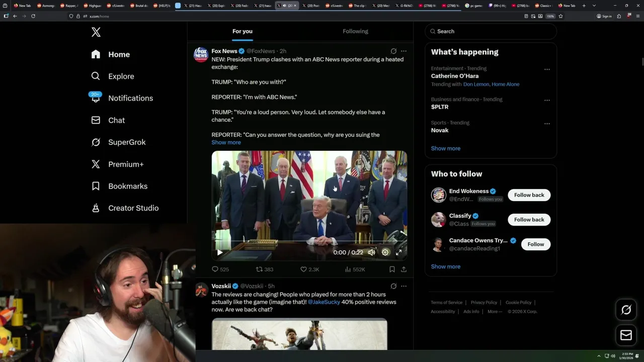This screenshot has width=644, height=362.
Task: Switch to the For you tab
Action: 243,31
